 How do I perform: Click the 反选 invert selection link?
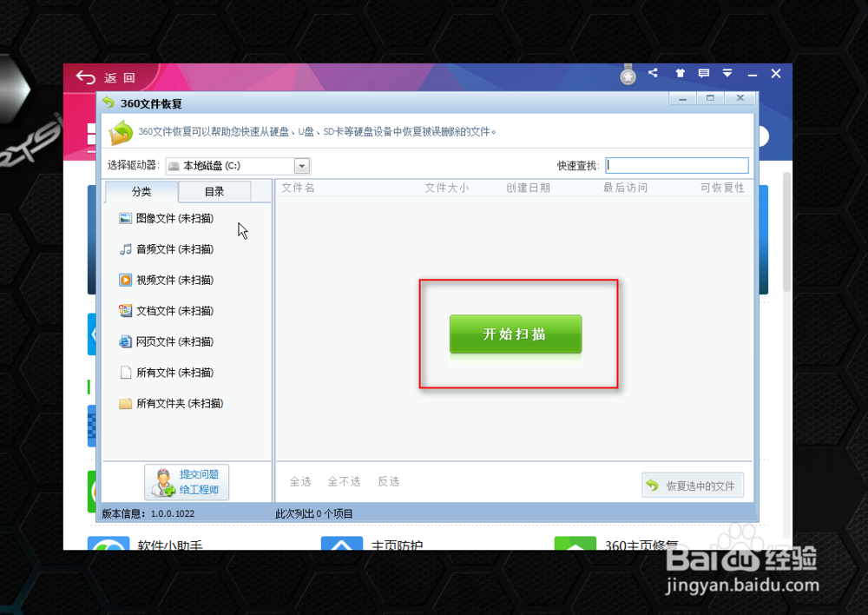(388, 480)
